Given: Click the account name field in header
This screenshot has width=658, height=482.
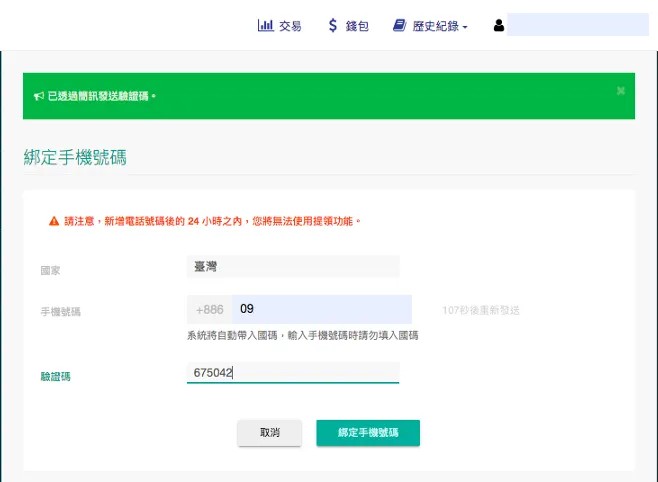Looking at the screenshot, I should [578, 24].
